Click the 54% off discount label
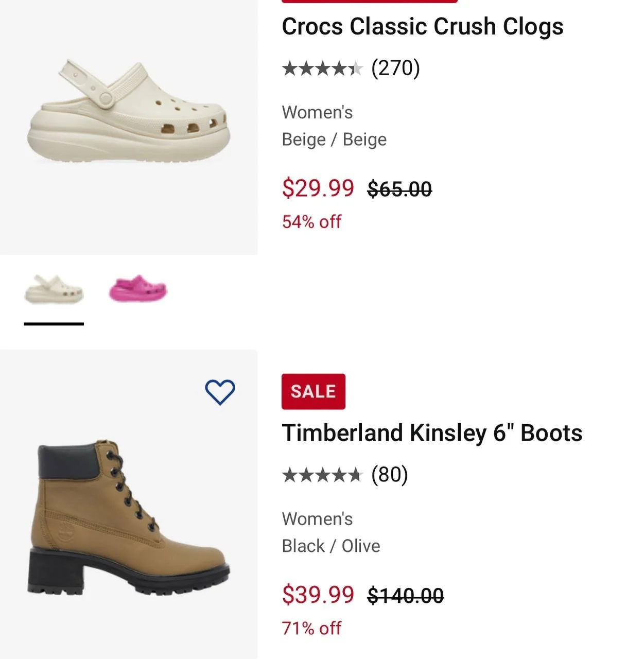Image resolution: width=644 pixels, height=659 pixels. (311, 221)
